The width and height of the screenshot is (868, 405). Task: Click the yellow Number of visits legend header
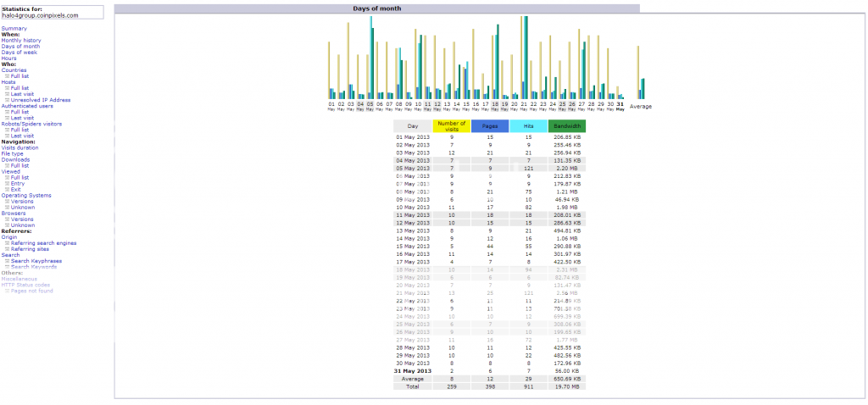451,126
